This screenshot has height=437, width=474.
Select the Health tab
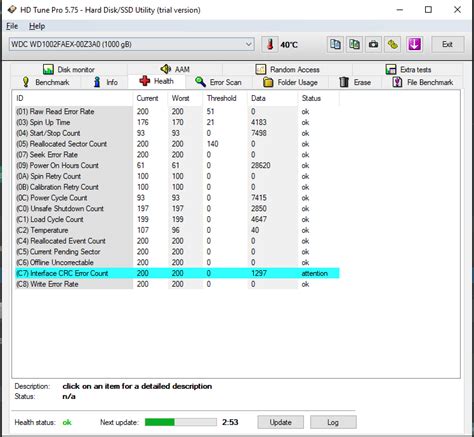point(156,81)
